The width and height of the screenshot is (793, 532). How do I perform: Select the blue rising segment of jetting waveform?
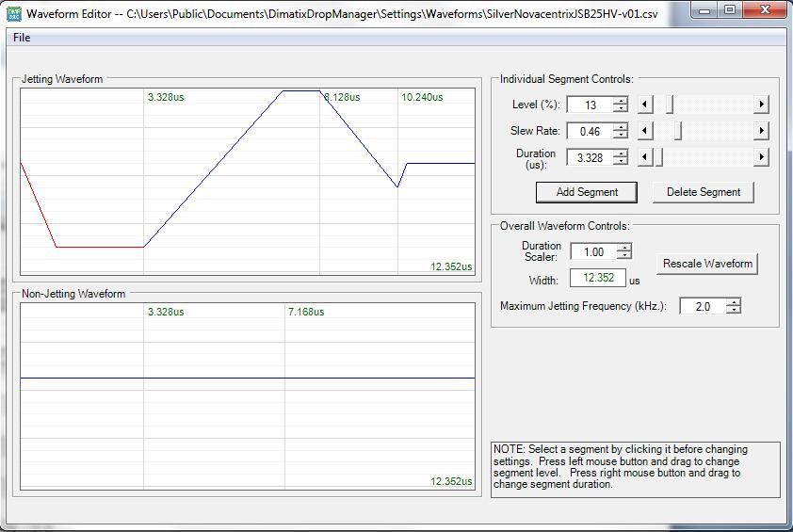coord(213,169)
